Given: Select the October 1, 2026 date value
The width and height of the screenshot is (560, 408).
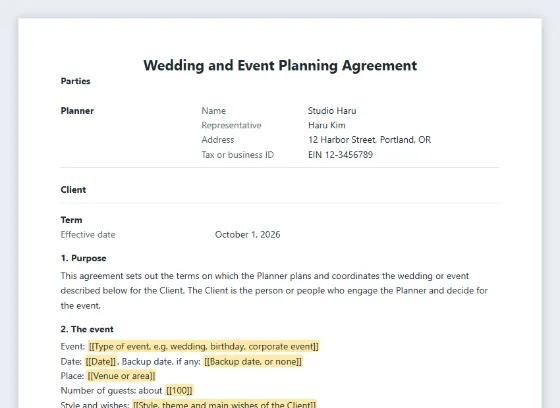Looking at the screenshot, I should tap(248, 235).
